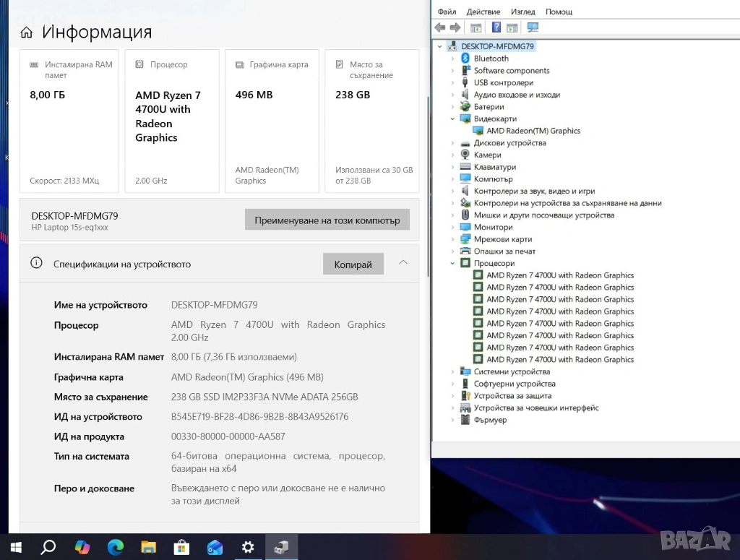The width and height of the screenshot is (740, 560).
Task: Open the Файл menu
Action: [x=447, y=12]
